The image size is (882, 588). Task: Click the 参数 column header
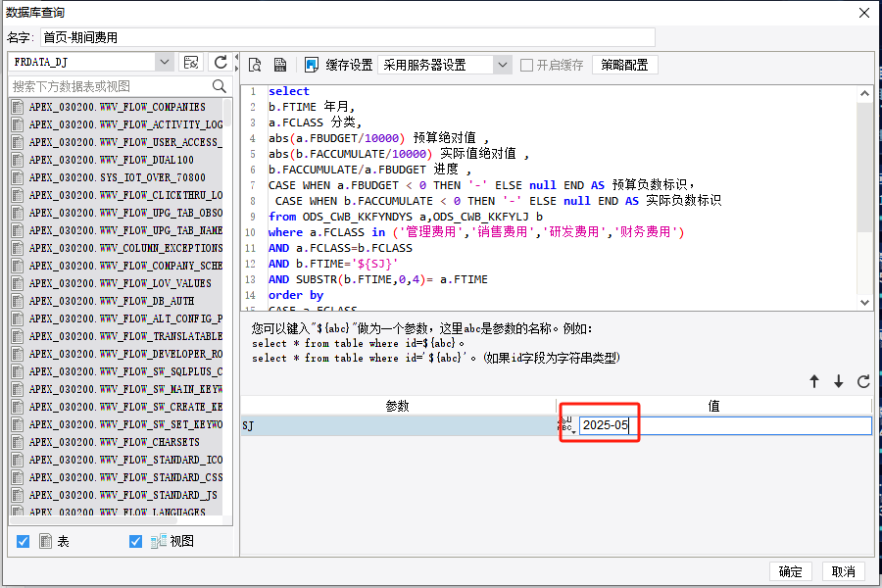click(x=398, y=406)
